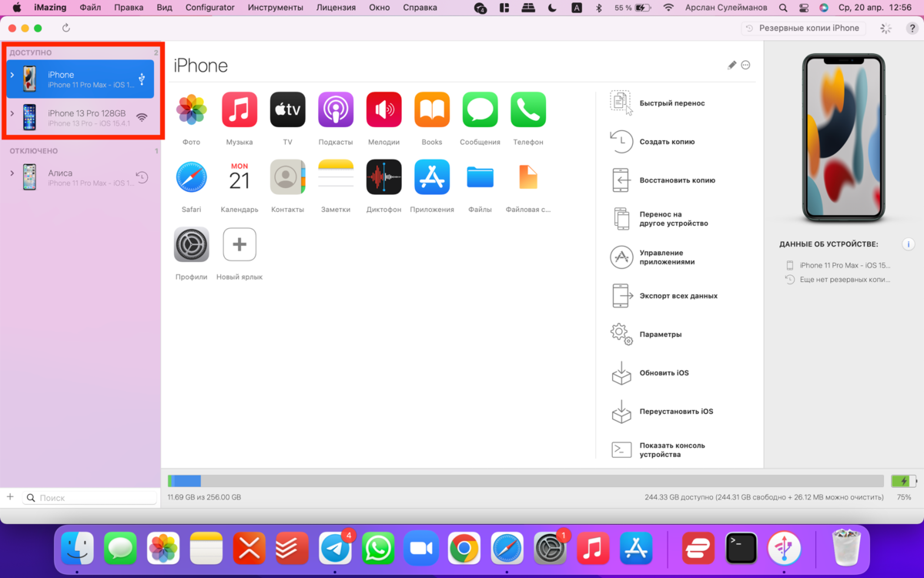Click the battery status icon
The width and height of the screenshot is (924, 578).
tap(904, 481)
